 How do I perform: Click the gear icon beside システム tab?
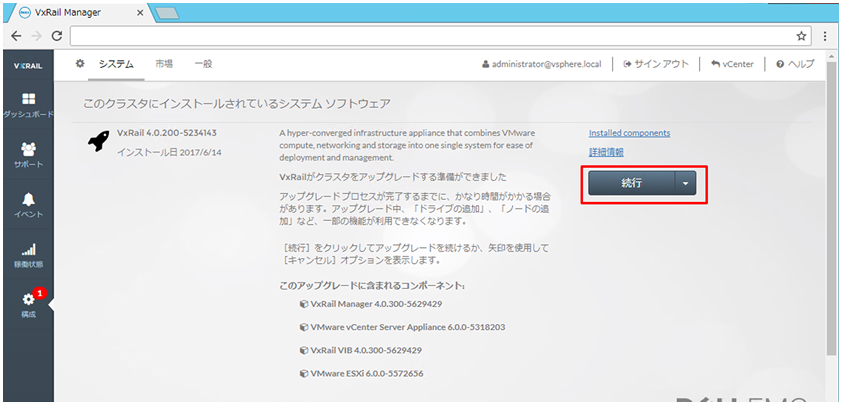tap(80, 64)
